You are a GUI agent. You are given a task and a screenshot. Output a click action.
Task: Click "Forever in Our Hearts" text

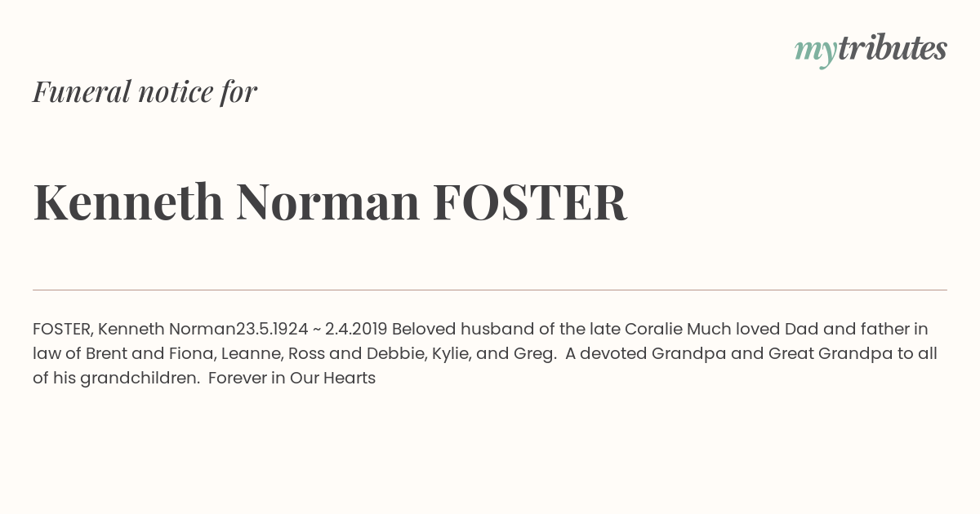[292, 378]
